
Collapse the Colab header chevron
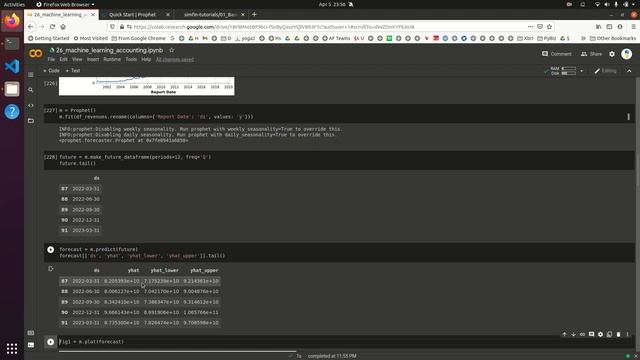click(629, 71)
